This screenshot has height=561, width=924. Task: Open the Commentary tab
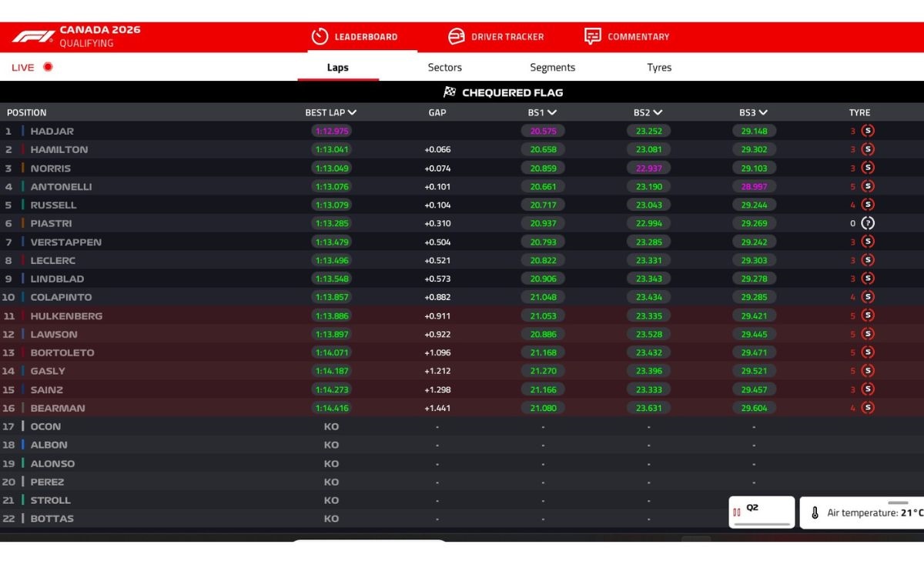tap(627, 36)
